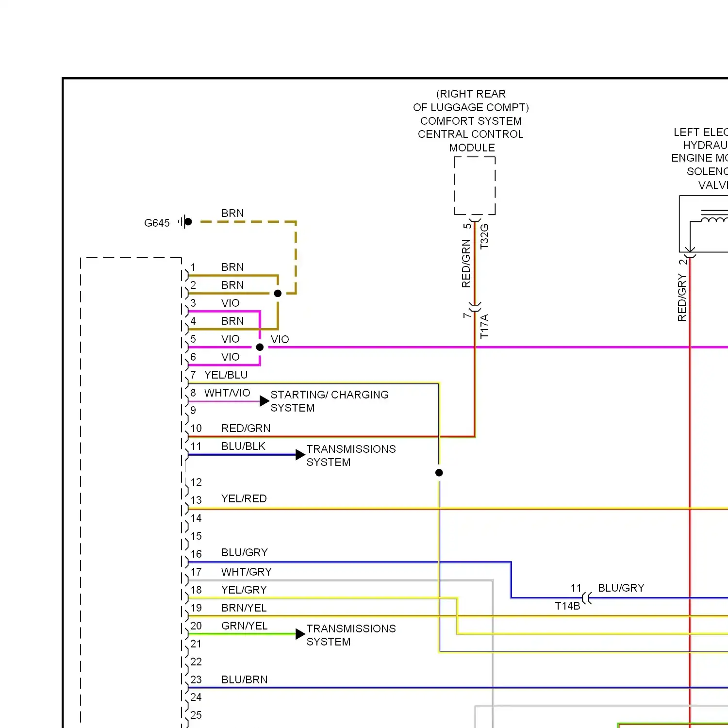Click pin 13 YEL/RED wire label
This screenshot has height=728, width=728.
click(x=244, y=498)
